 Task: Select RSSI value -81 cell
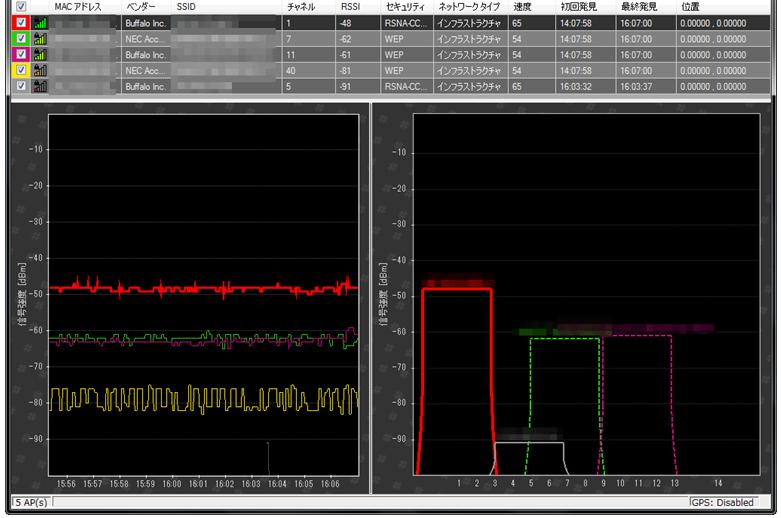345,71
